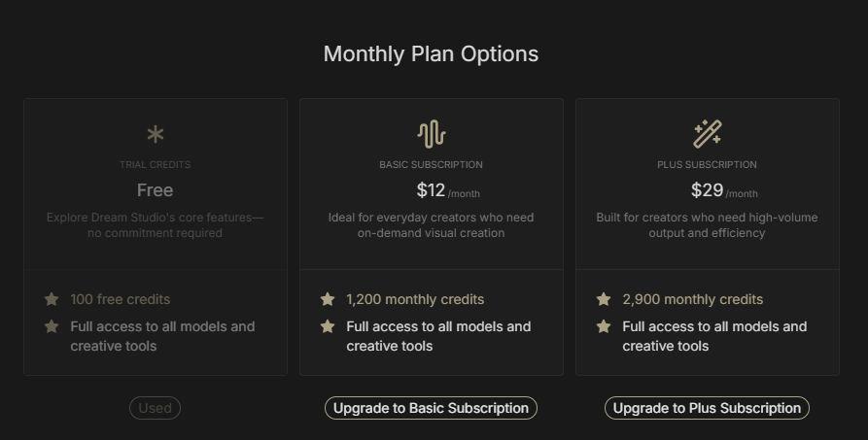Click star icon beside 1,200 monthly credits
This screenshot has height=440, width=868.
pyautogui.click(x=328, y=299)
